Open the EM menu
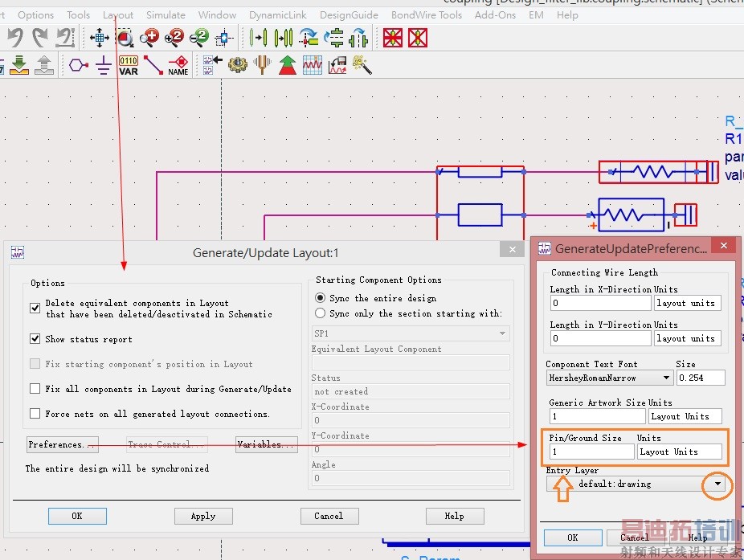The width and height of the screenshot is (744, 560). (x=536, y=15)
